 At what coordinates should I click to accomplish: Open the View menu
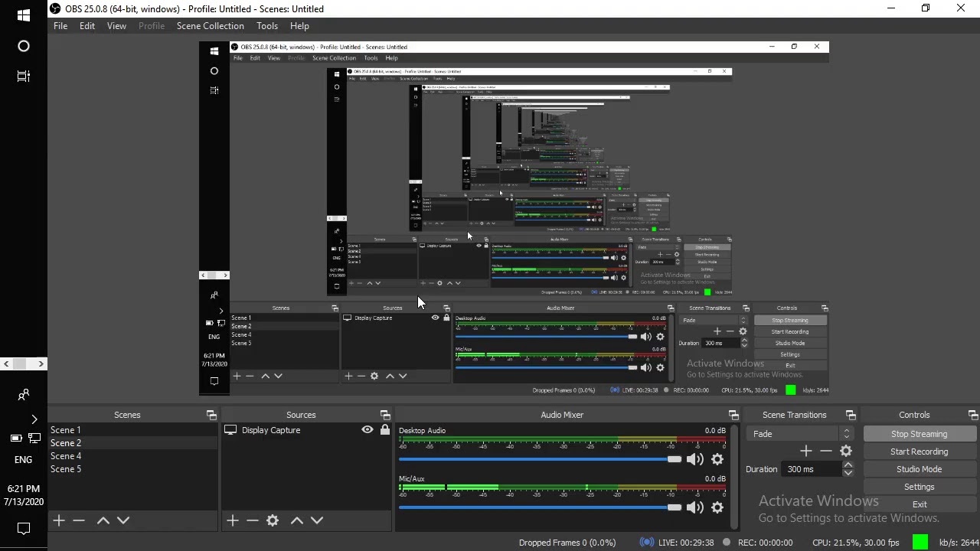coord(116,26)
